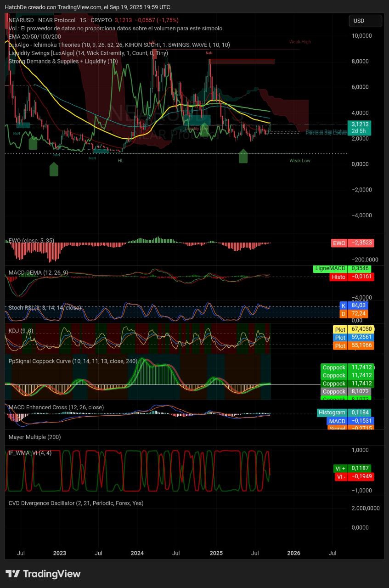The image size is (389, 588).
Task: Select the HatchDe snapshot header caption
Action: tap(87, 7)
